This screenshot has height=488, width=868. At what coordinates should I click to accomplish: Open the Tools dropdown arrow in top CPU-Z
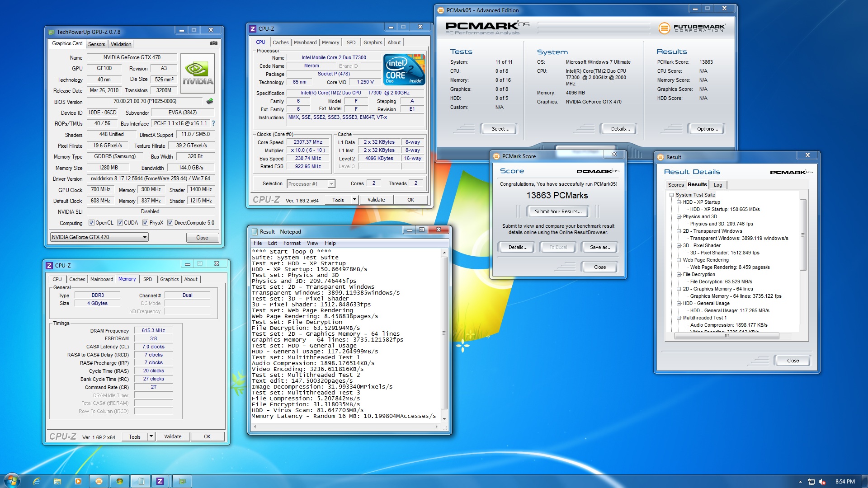click(354, 200)
